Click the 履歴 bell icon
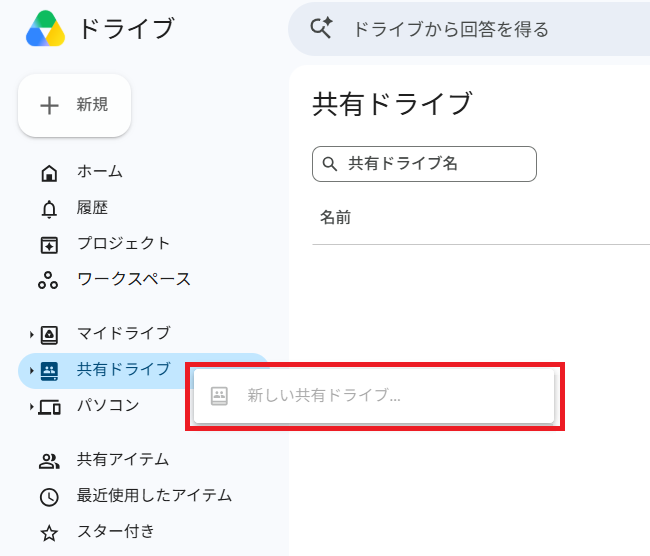This screenshot has width=650, height=556. click(49, 209)
